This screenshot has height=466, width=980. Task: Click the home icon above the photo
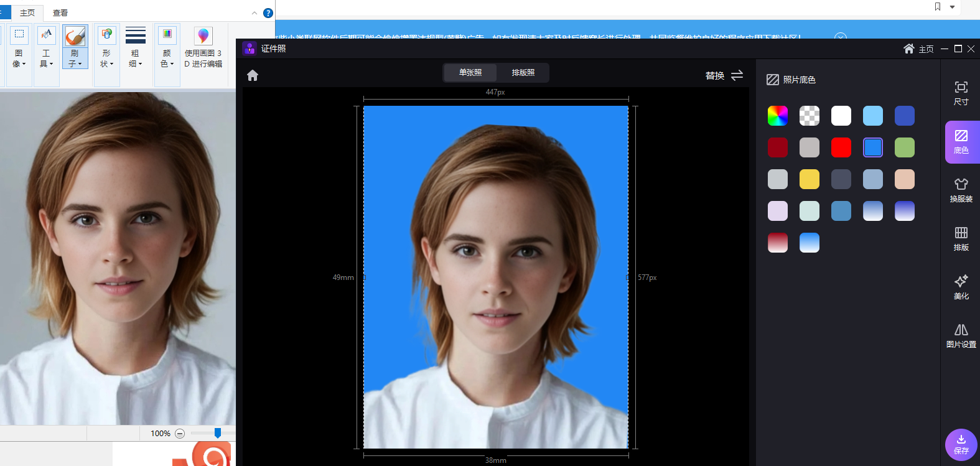pyautogui.click(x=253, y=75)
